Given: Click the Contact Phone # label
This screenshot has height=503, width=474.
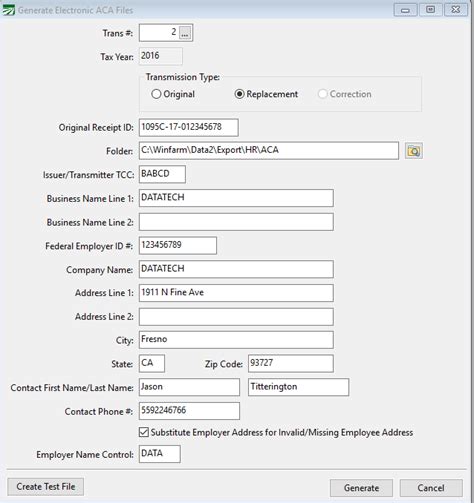Looking at the screenshot, I should pos(99,412).
